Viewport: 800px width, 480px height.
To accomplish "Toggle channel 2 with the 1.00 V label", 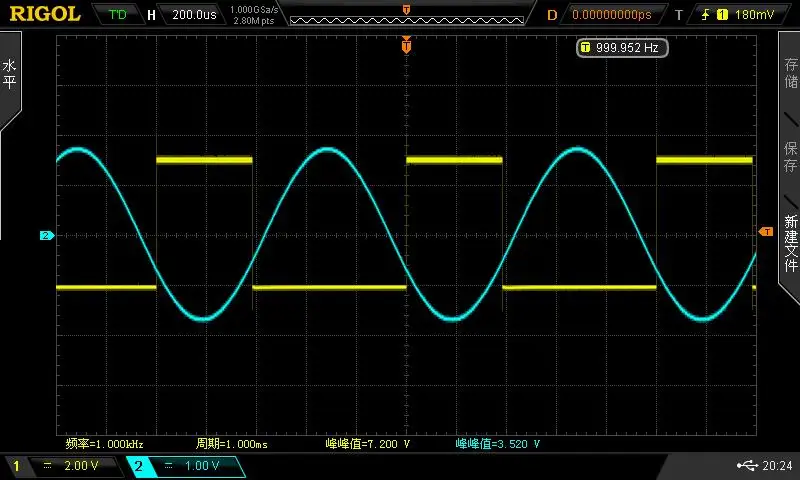I will [186, 466].
